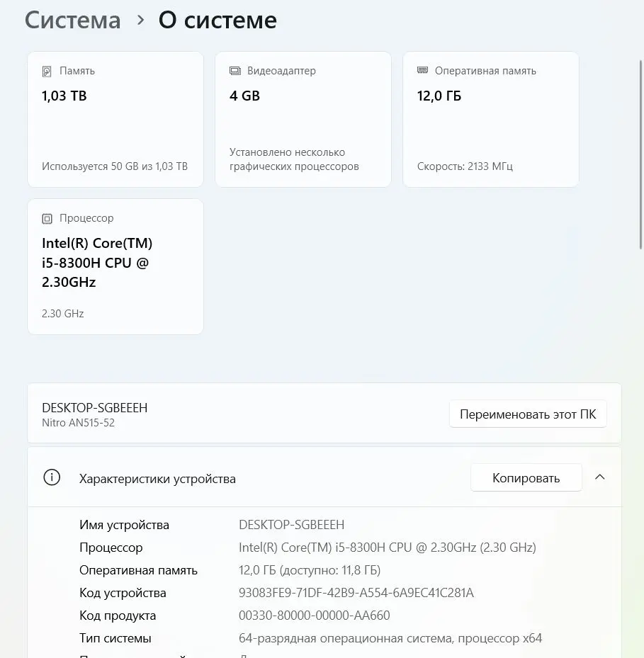Select the DESKTOP-SGBEEEH device name header
This screenshot has width=644, height=658.
[x=94, y=408]
